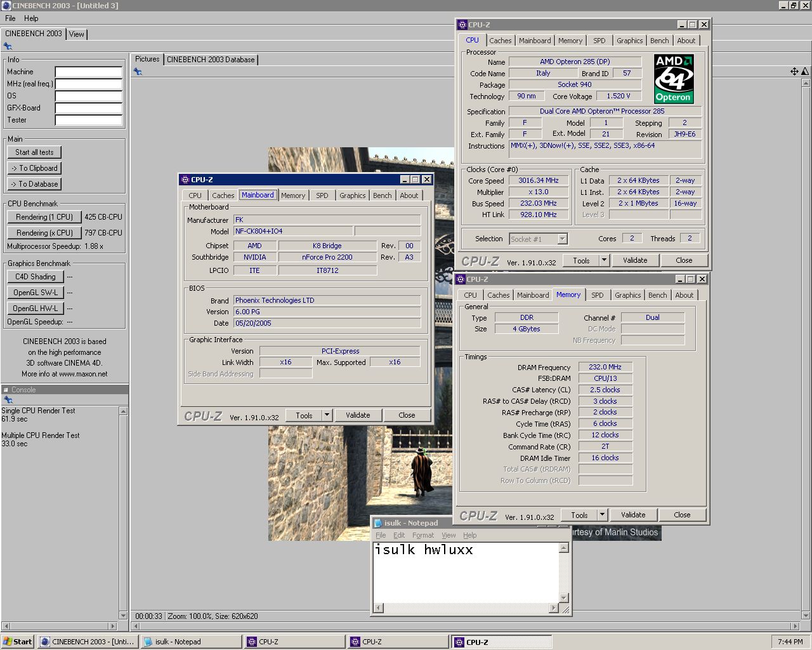The height and width of the screenshot is (650, 812).
Task: Open the Tools dropdown arrow in Memory CPU-Z
Action: point(603,515)
